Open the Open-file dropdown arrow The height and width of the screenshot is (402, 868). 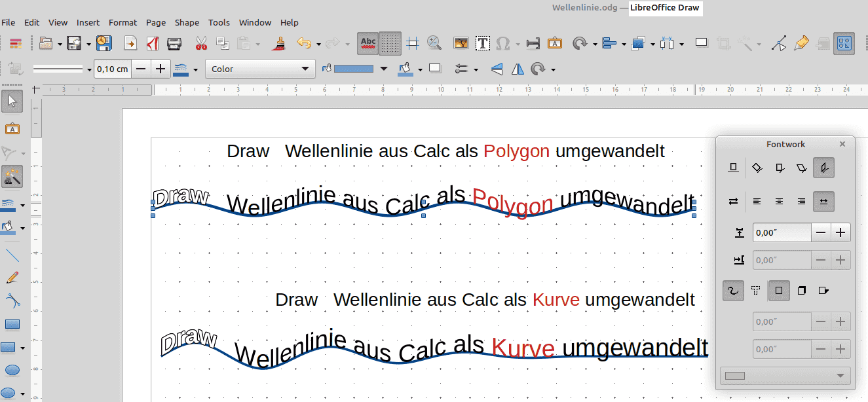click(60, 45)
